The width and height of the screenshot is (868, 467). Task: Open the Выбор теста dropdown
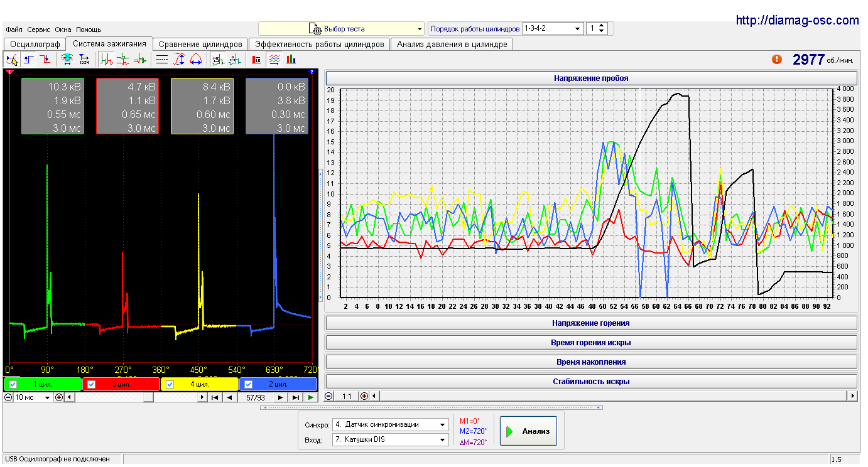(342, 29)
